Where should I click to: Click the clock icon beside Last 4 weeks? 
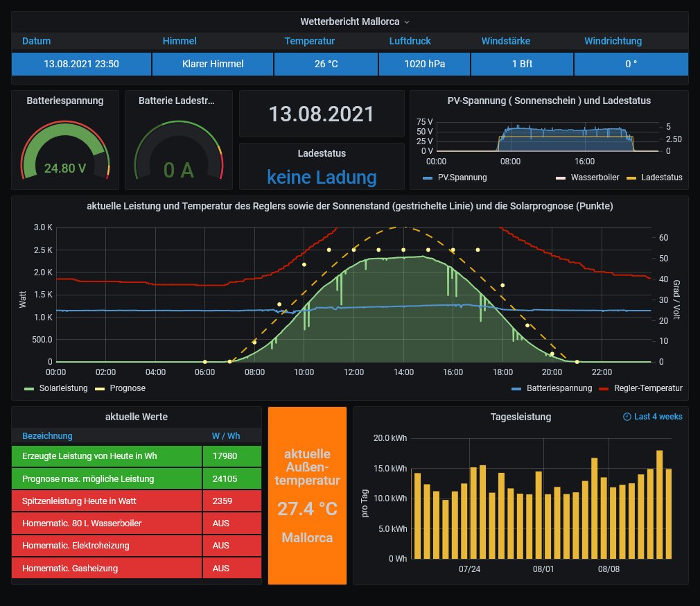click(627, 417)
